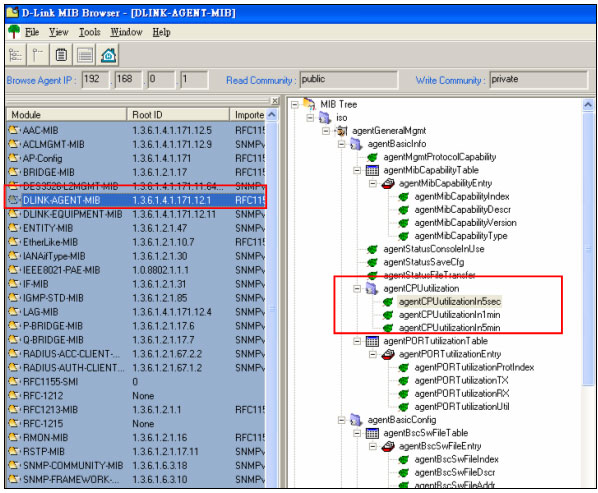Click the home toolbar icon
598x493 pixels.
[x=108, y=55]
